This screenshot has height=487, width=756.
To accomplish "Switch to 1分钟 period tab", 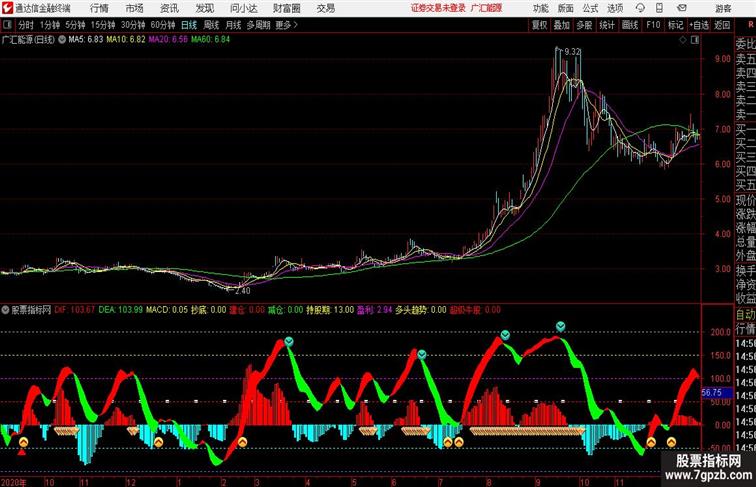I will coord(50,25).
